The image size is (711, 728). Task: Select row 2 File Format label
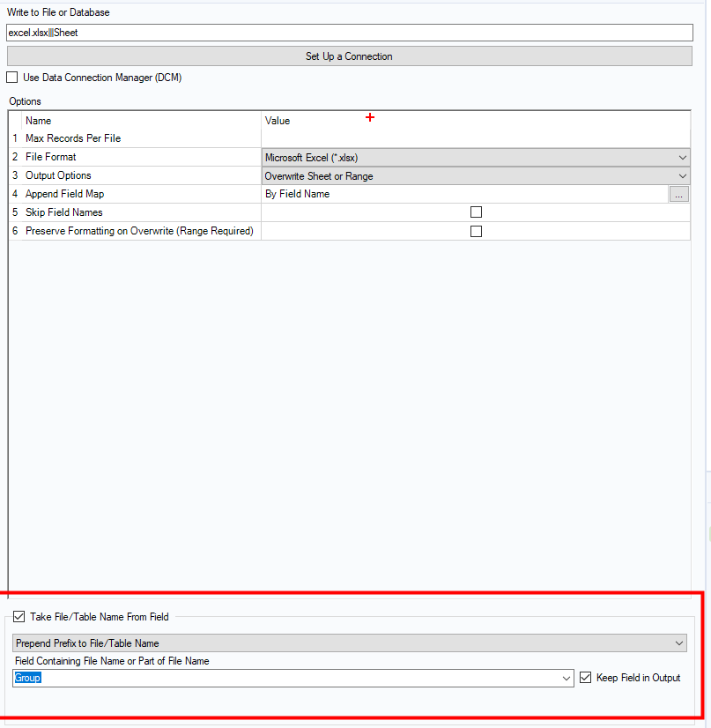point(51,157)
